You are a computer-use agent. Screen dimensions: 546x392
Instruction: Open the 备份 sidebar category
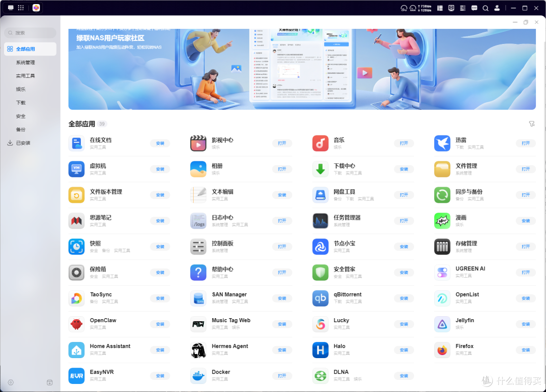(21, 129)
